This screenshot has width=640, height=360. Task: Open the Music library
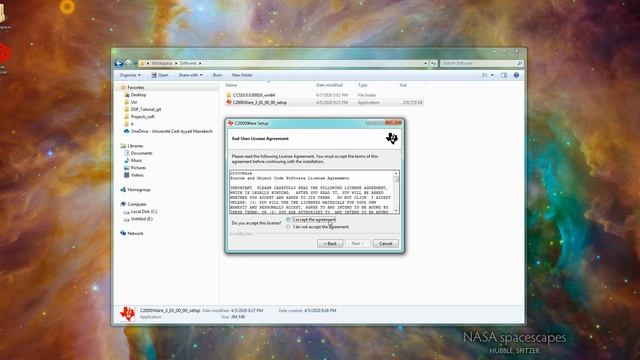[136, 160]
